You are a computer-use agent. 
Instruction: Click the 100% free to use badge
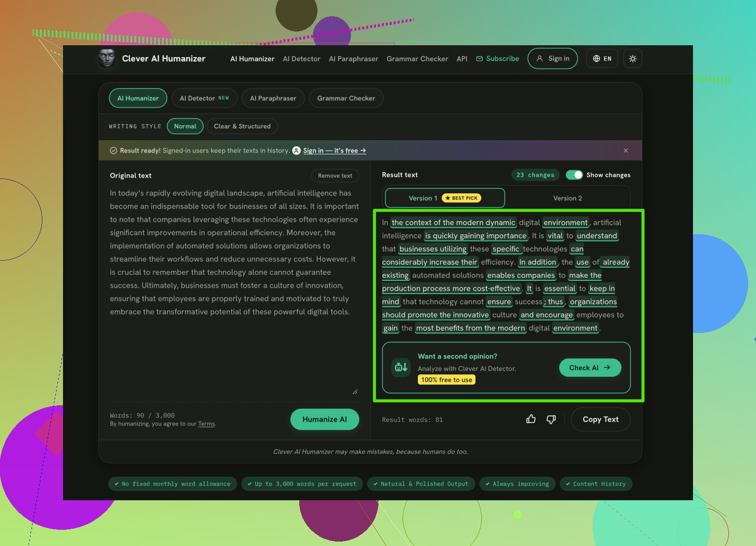point(446,380)
